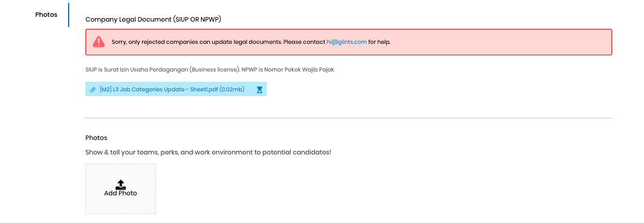Click the "Show & tell your teams" description
The width and height of the screenshot is (644, 223).
(x=208, y=153)
